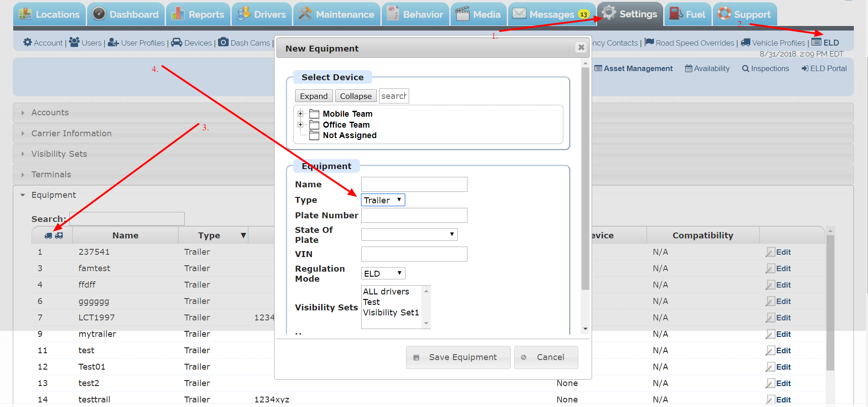The image size is (868, 407).
Task: Click the Edit link for row ffdff
Action: point(783,285)
